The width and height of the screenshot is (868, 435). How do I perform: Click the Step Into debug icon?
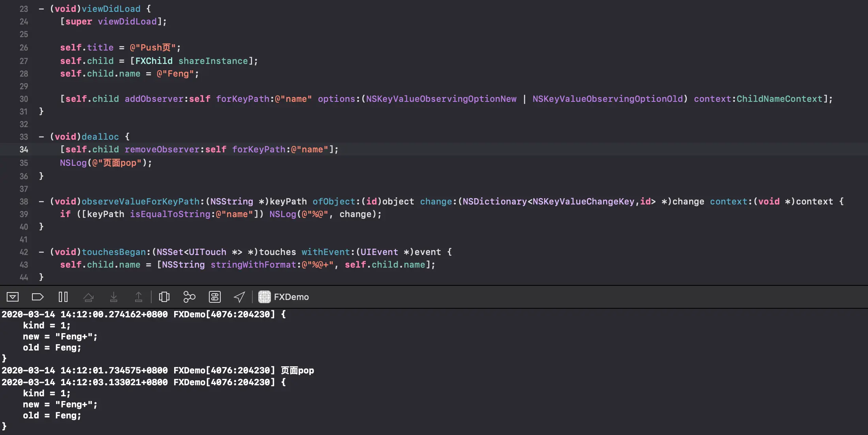114,297
